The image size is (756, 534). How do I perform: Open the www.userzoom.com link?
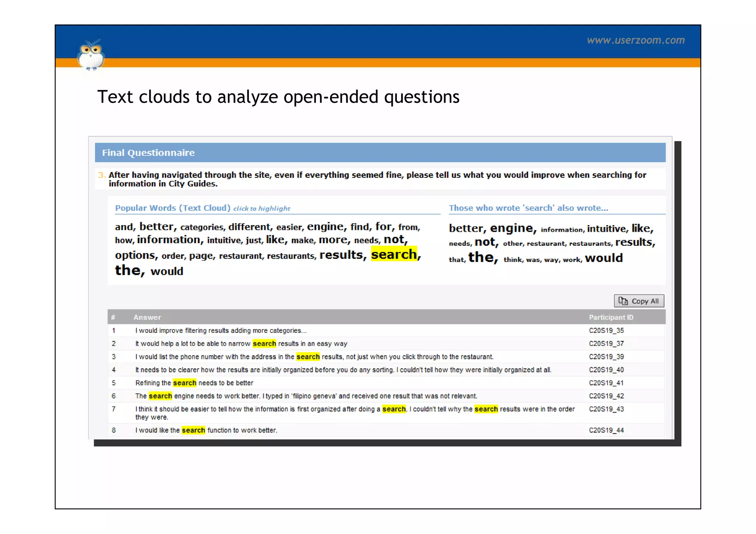(635, 40)
